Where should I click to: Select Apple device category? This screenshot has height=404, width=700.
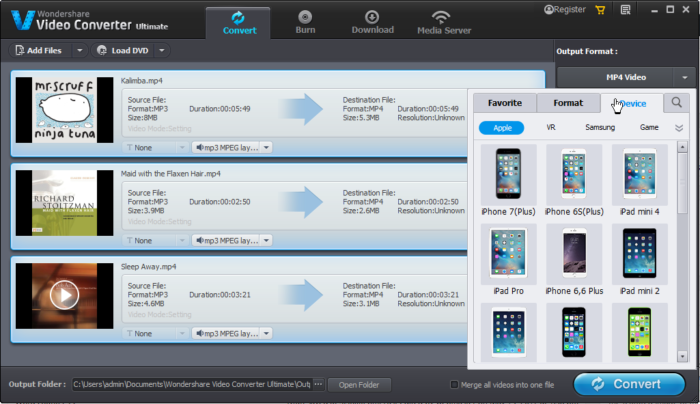tap(502, 128)
